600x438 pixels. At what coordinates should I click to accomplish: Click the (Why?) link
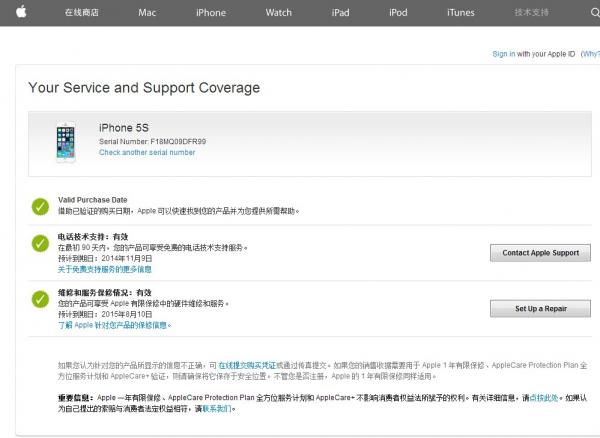pos(590,54)
